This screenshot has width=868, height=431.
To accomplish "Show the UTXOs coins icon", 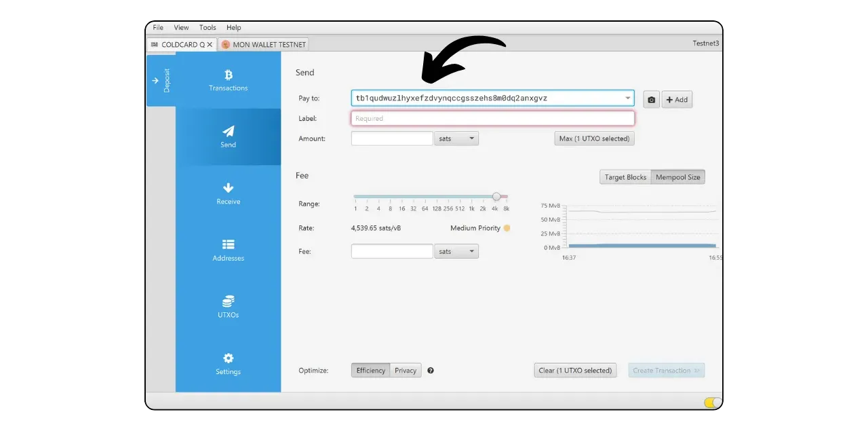I will click(x=228, y=301).
